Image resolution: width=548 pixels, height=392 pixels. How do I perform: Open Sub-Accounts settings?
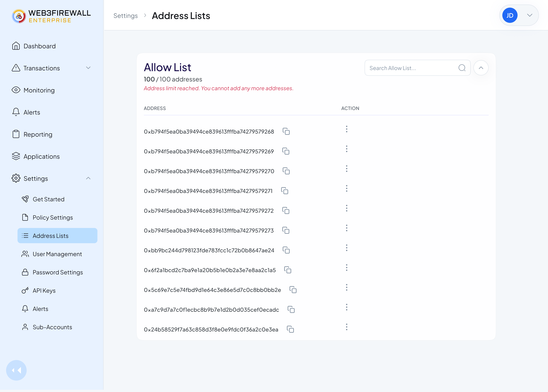click(x=47, y=327)
